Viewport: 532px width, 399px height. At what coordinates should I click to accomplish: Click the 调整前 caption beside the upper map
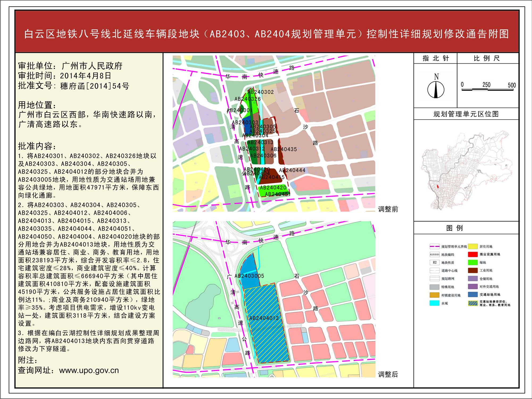(x=388, y=209)
